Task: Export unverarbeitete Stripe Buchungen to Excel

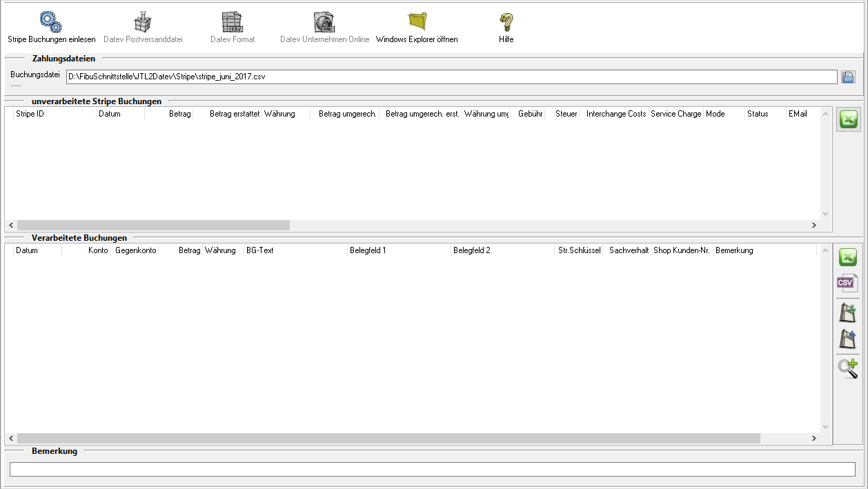Action: 848,120
